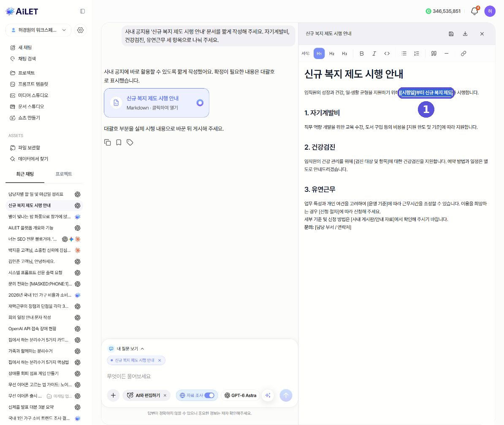Screen dimensions: 504x425
Task: Open the 신규 복지 제도 시행 안내 Markdown card
Action: pos(157,103)
